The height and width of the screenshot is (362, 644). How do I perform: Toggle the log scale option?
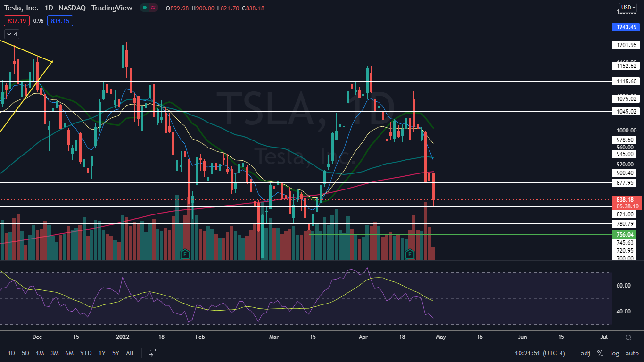pos(614,353)
